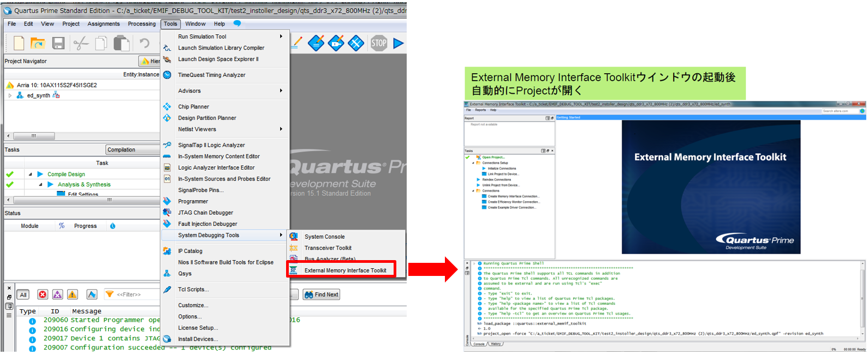Viewport: 868px width, 355px height.
Task: Open Pin Planner diamond icon with grid
Action: [x=356, y=43]
